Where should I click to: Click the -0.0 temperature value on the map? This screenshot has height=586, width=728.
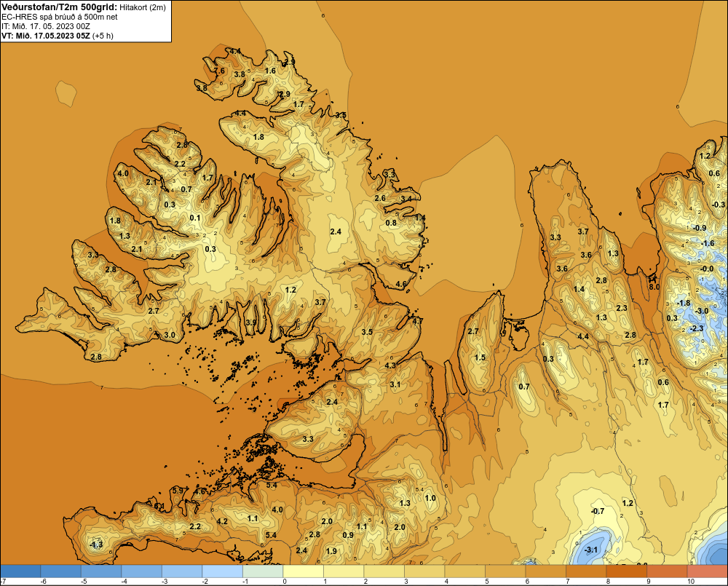click(707, 269)
